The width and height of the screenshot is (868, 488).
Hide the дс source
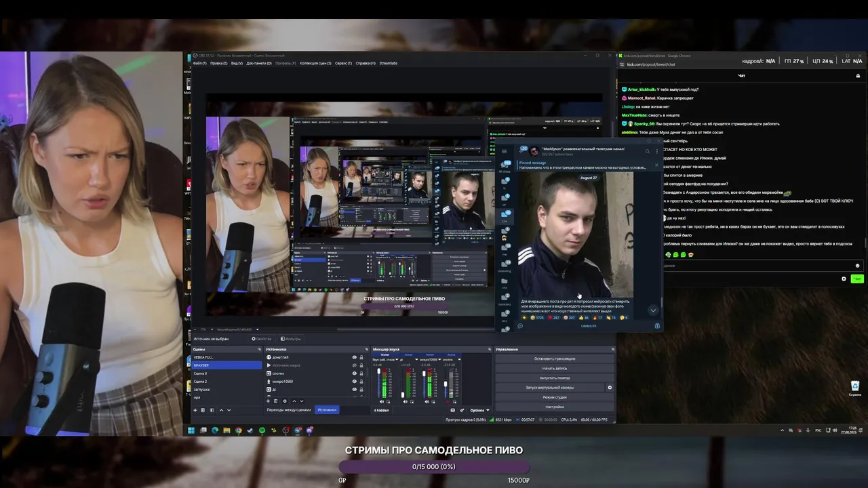coord(354,390)
